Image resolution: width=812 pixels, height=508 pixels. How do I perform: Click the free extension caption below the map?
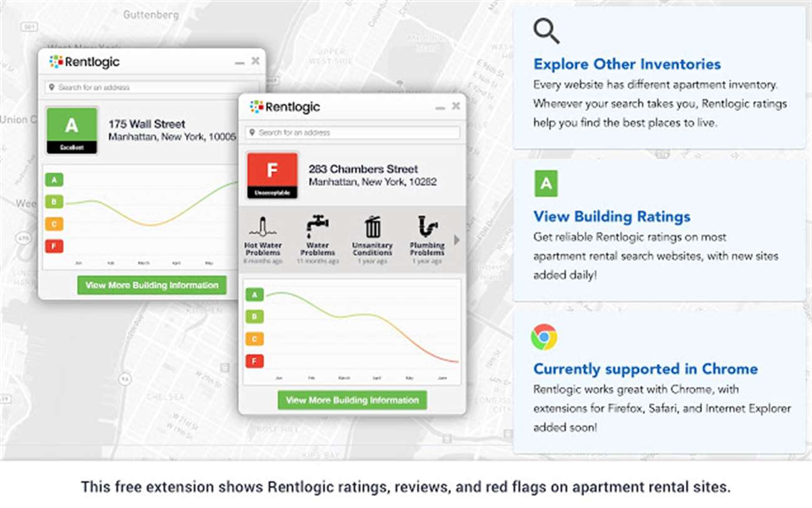406,487
